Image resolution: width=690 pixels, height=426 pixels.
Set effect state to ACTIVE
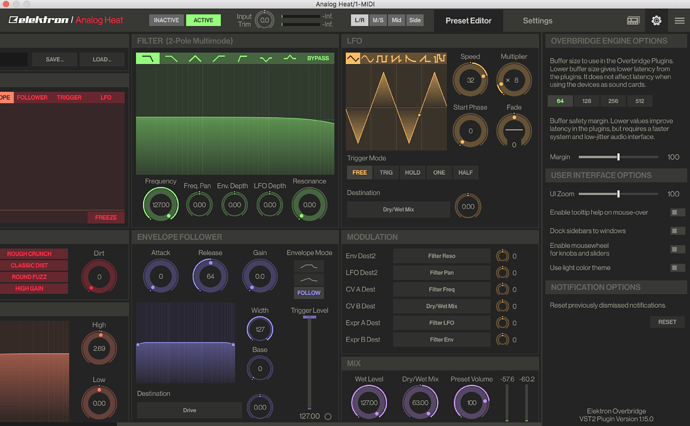pos(203,20)
